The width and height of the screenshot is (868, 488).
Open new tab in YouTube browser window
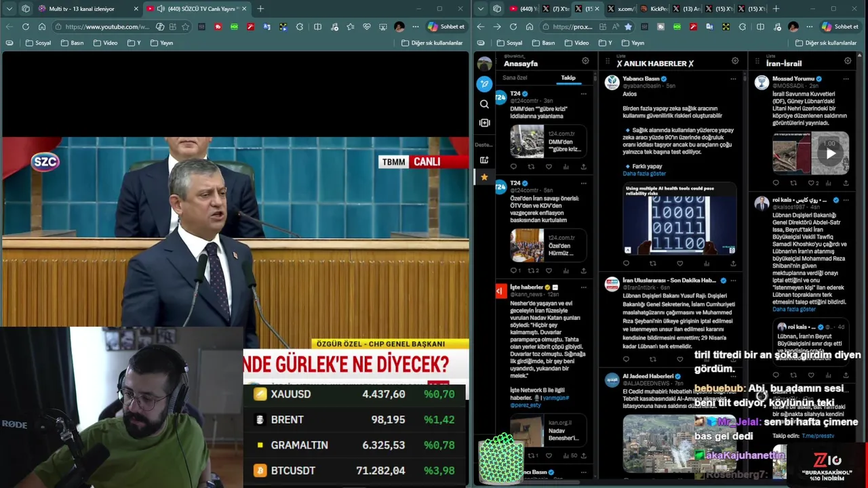[260, 9]
